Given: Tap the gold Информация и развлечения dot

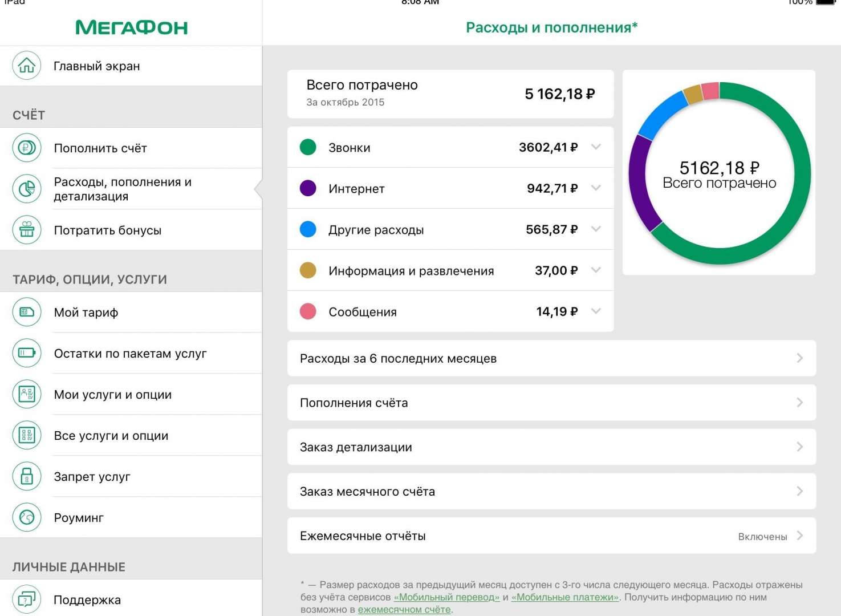Looking at the screenshot, I should click(308, 270).
